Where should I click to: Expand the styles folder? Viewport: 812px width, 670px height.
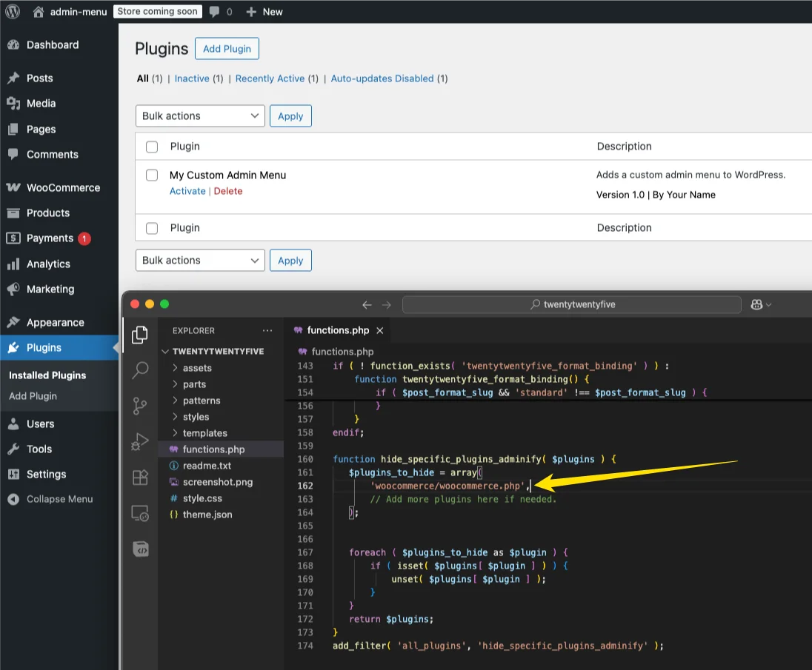point(175,417)
